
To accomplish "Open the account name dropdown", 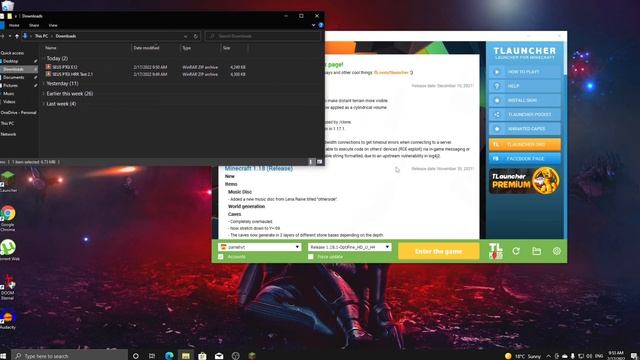I will [260, 247].
